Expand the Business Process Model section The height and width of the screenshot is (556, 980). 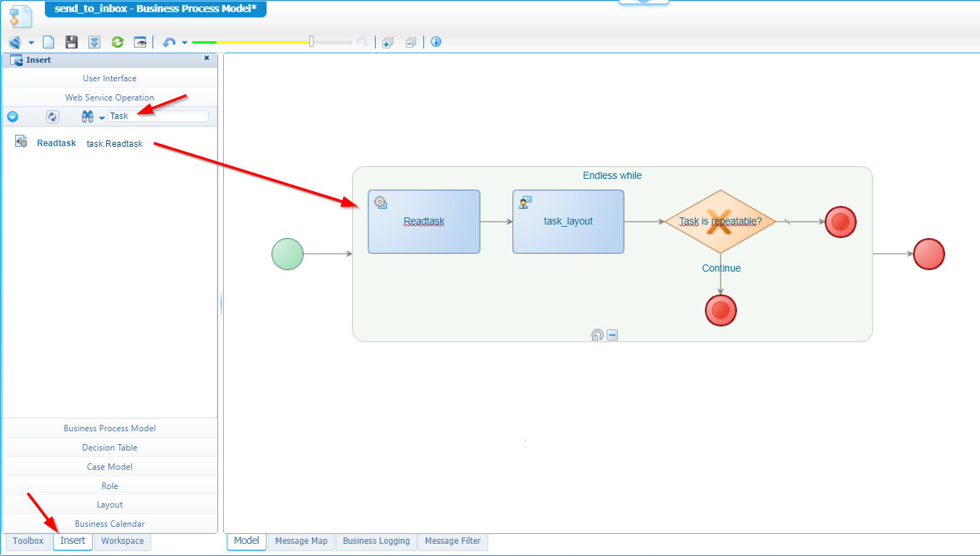pyautogui.click(x=110, y=428)
